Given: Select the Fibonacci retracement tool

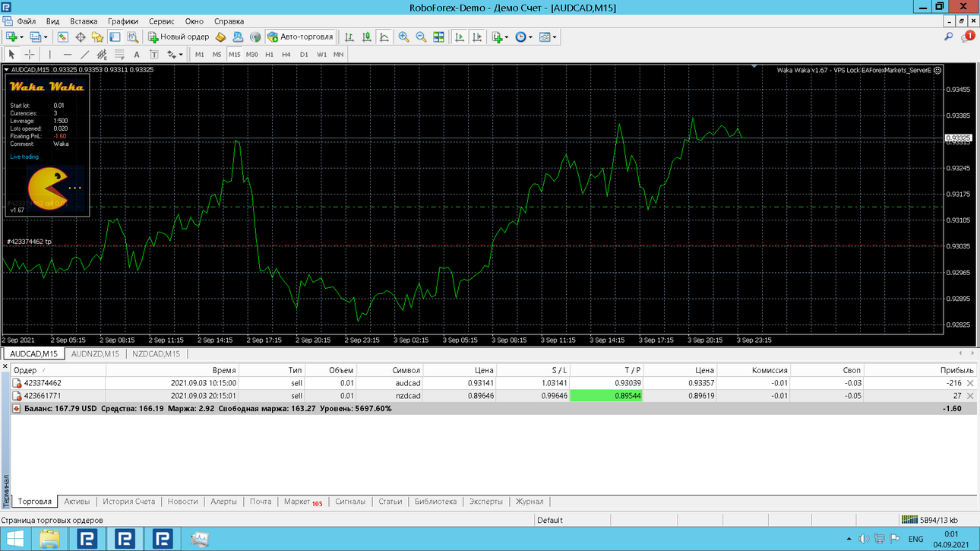Looking at the screenshot, I should (x=119, y=55).
